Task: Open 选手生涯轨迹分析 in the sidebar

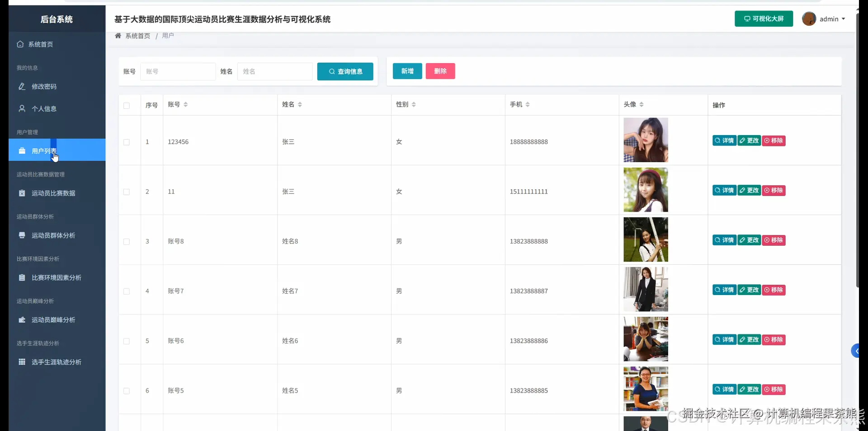Action: 57,362
